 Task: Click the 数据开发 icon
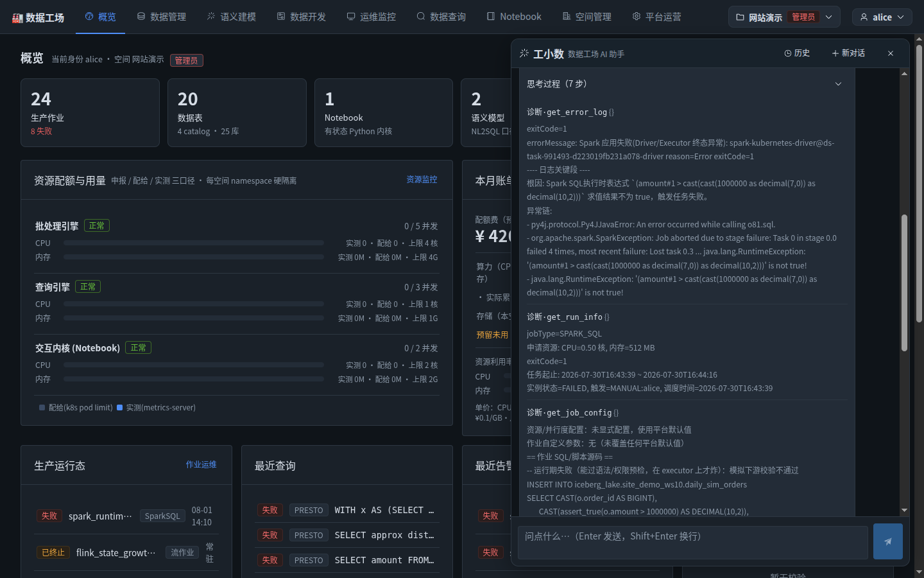tap(281, 17)
